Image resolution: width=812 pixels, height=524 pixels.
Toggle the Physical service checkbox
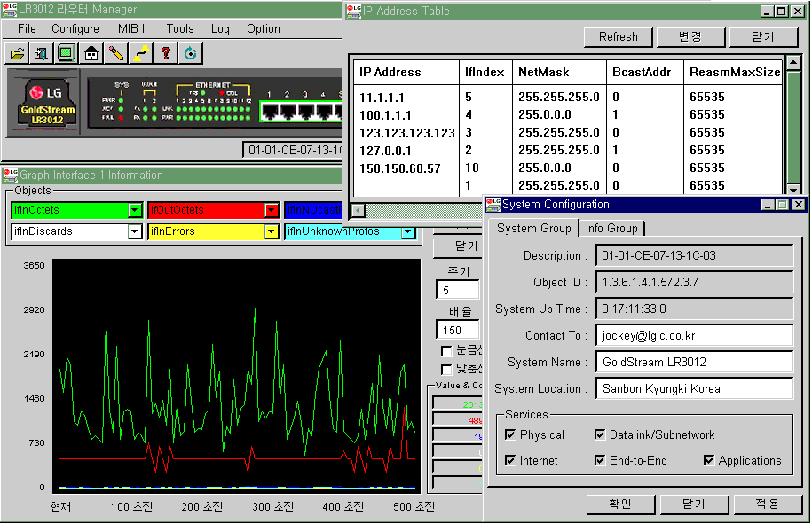(510, 434)
